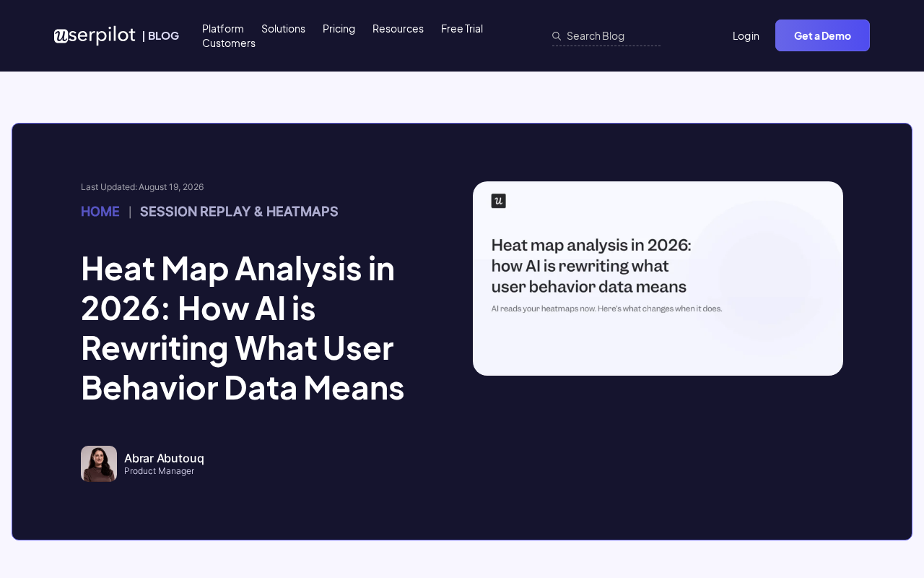Focus the Search Blog field
The height and width of the screenshot is (578, 924).
(606, 35)
